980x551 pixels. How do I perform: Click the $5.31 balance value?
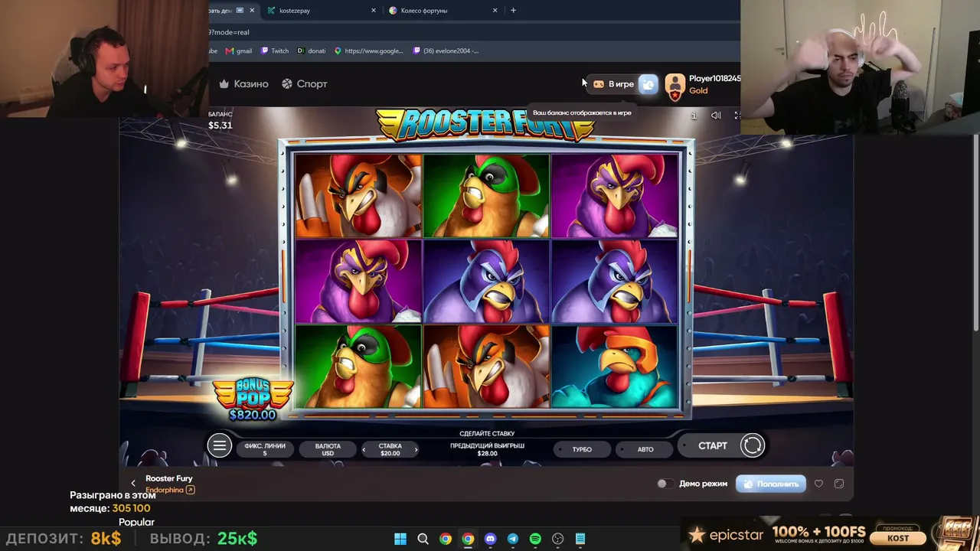coord(220,126)
